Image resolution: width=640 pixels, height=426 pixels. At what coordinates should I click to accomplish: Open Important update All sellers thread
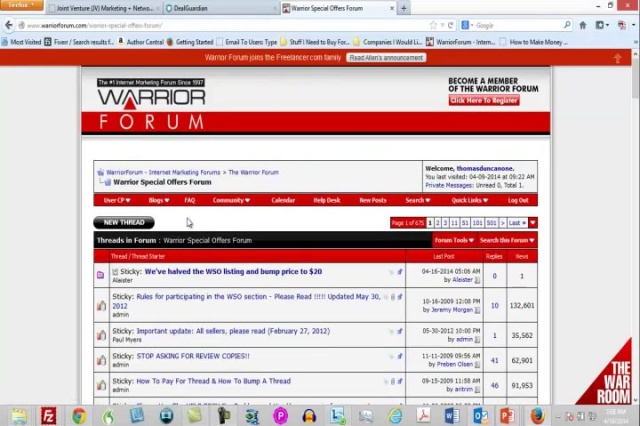coord(233,331)
